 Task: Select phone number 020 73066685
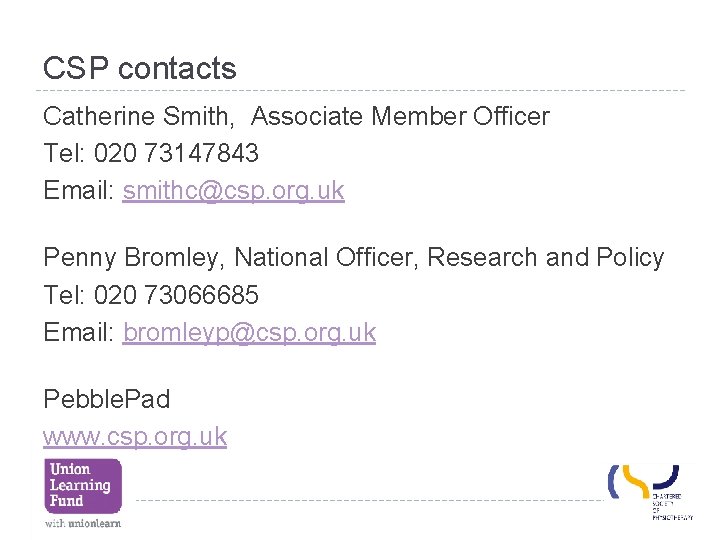coord(176,296)
